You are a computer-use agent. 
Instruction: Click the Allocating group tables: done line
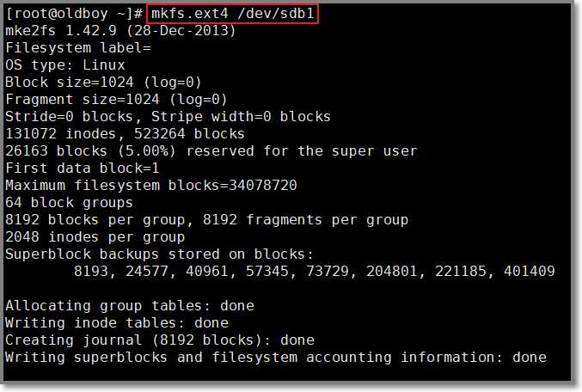click(x=130, y=306)
